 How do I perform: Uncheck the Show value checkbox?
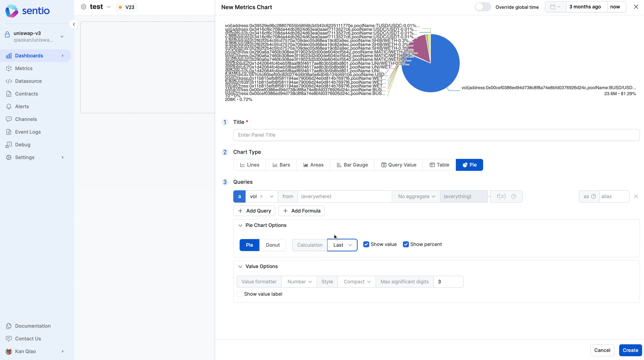coord(366,244)
